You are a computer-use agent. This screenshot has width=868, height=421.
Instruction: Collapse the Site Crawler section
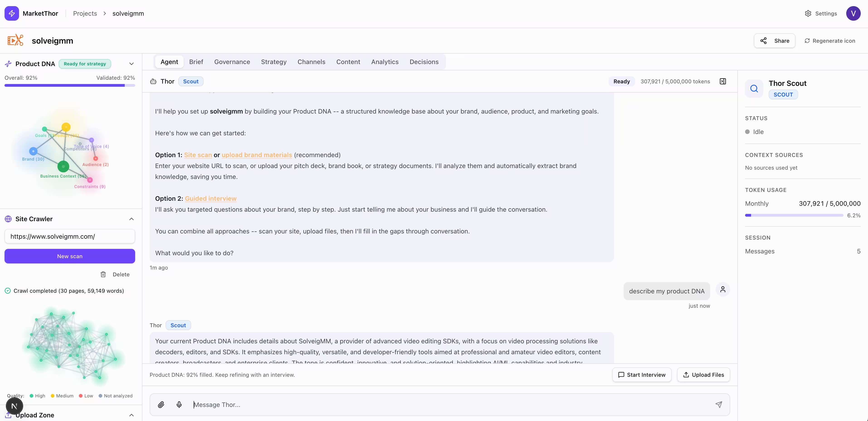coord(132,219)
